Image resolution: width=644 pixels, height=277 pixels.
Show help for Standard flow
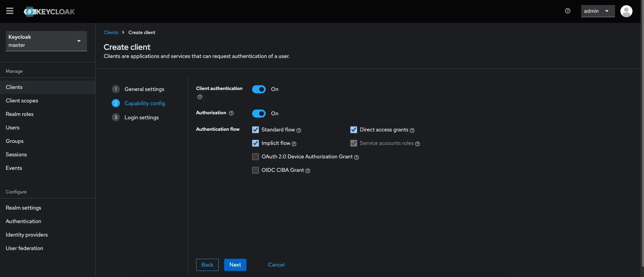point(299,130)
